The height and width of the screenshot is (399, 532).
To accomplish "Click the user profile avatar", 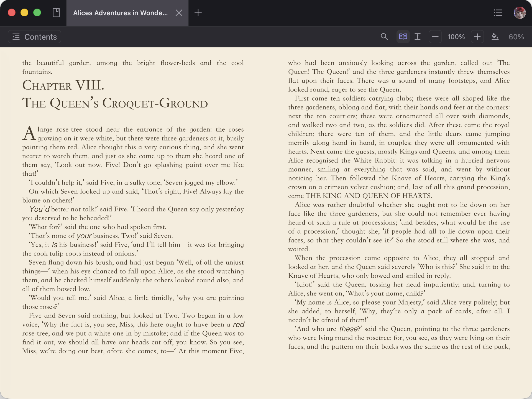I will click(x=520, y=13).
